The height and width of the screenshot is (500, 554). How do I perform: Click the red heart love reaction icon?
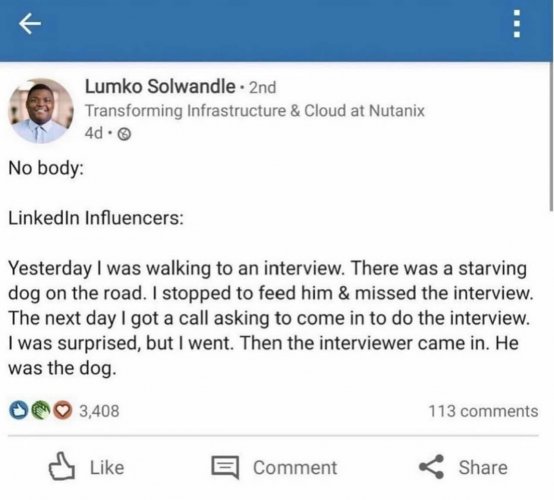tap(63, 410)
